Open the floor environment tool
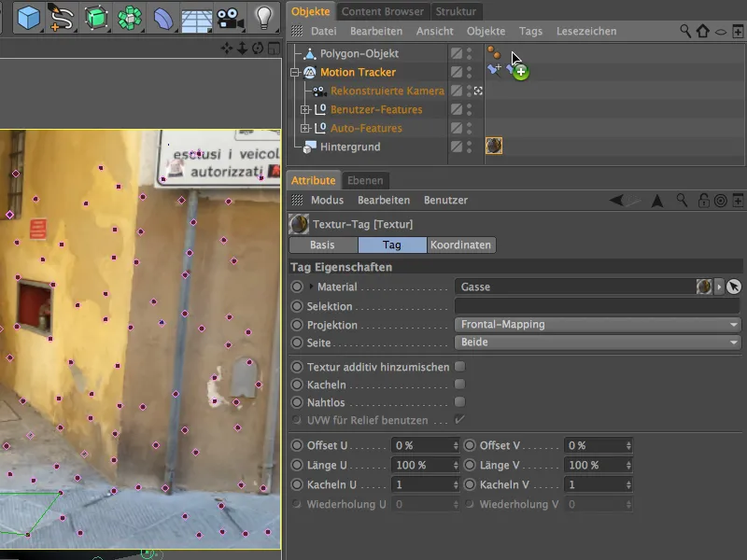This screenshot has width=747, height=560. [196, 19]
